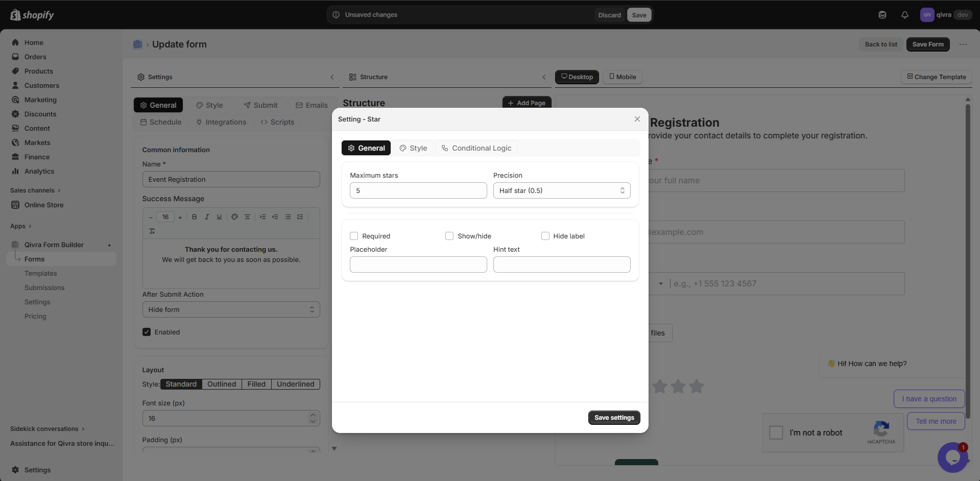This screenshot has width=980, height=481.
Task: Click the Maximum stars input field
Action: (x=418, y=190)
